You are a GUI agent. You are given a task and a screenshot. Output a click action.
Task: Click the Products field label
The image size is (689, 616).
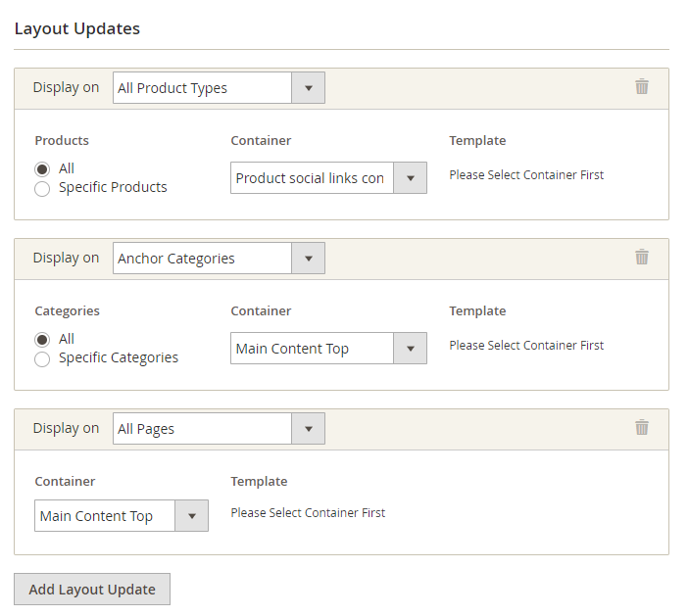pyautogui.click(x=62, y=141)
